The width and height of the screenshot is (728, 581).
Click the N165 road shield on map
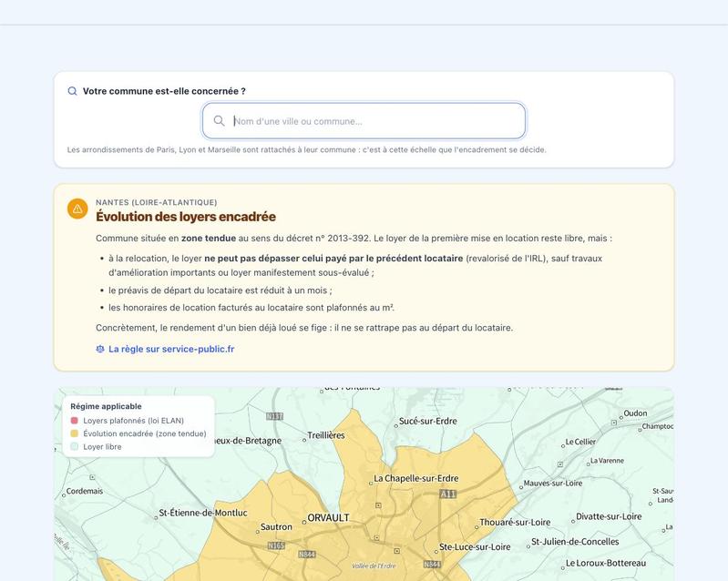[276, 545]
